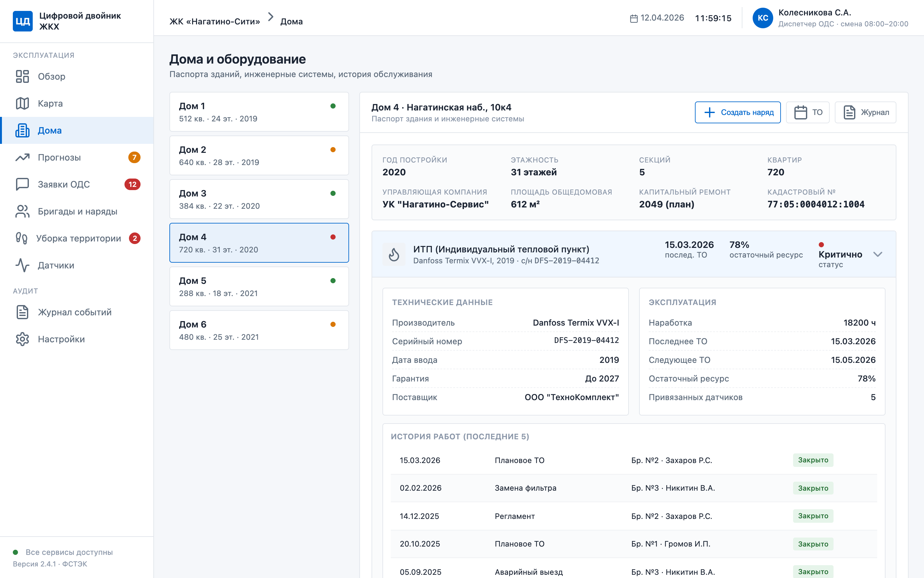Open the Прогнозы trend icon
This screenshot has width=924, height=578.
[x=22, y=157]
